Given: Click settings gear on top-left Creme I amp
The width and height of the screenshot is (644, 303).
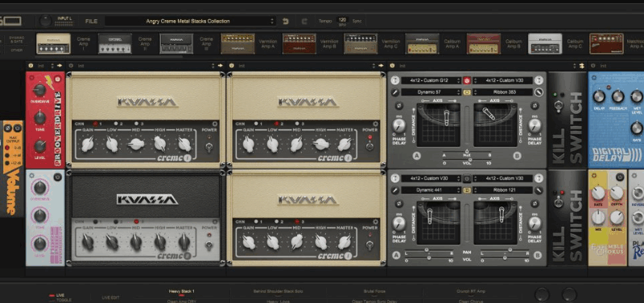Looking at the screenshot, I should 214,124.
